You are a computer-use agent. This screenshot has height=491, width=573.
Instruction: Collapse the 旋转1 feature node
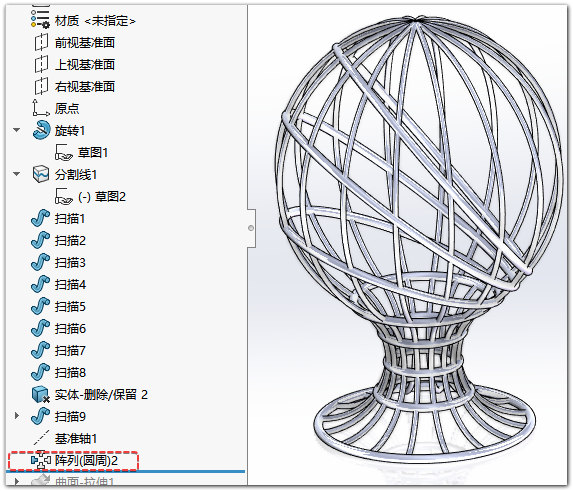17,130
